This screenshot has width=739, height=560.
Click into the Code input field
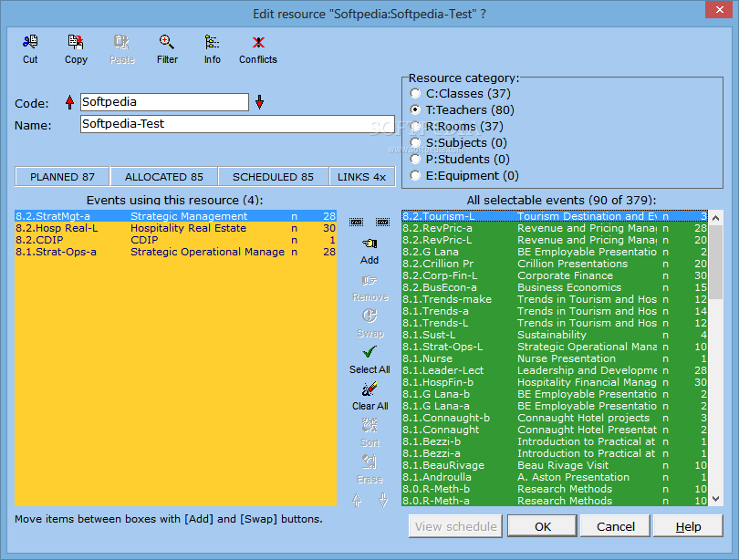click(x=164, y=102)
